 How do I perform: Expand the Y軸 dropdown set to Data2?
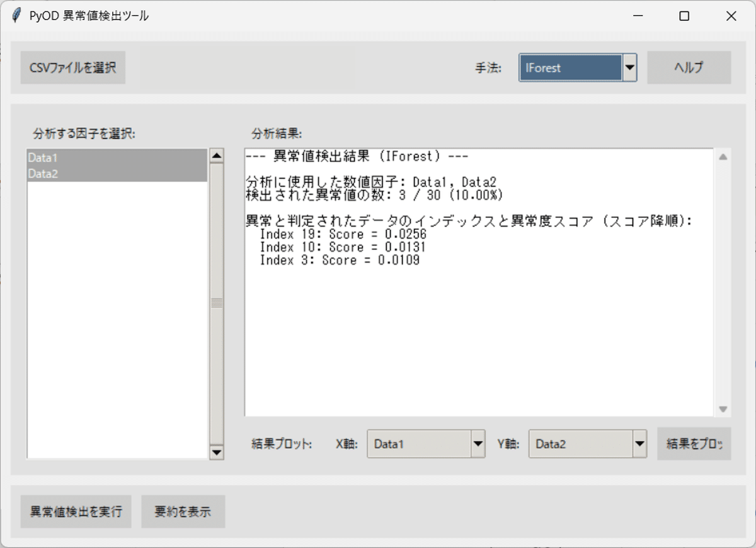click(639, 443)
